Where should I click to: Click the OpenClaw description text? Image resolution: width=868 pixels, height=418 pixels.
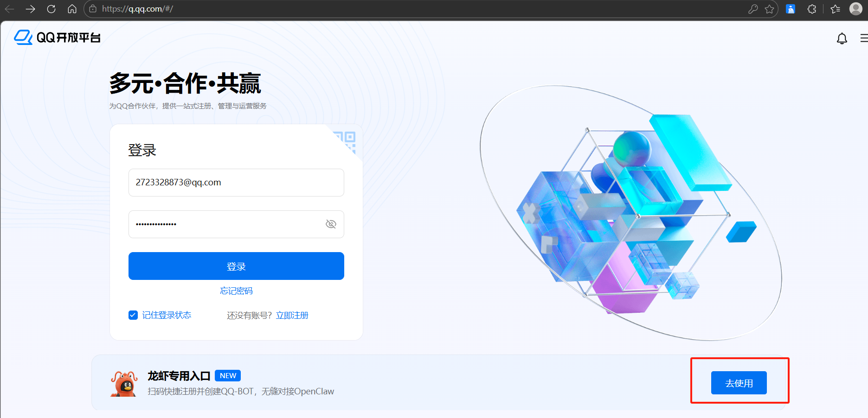coord(241,392)
